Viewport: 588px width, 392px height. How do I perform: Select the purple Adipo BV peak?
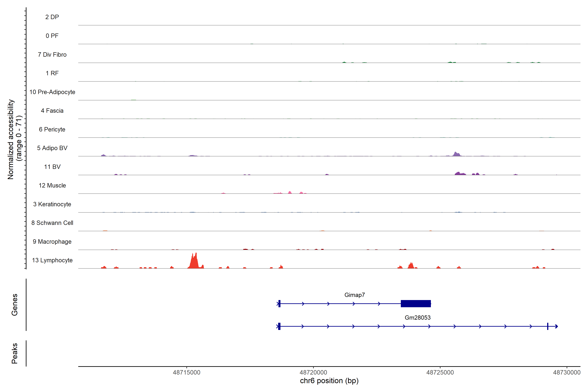(x=457, y=154)
